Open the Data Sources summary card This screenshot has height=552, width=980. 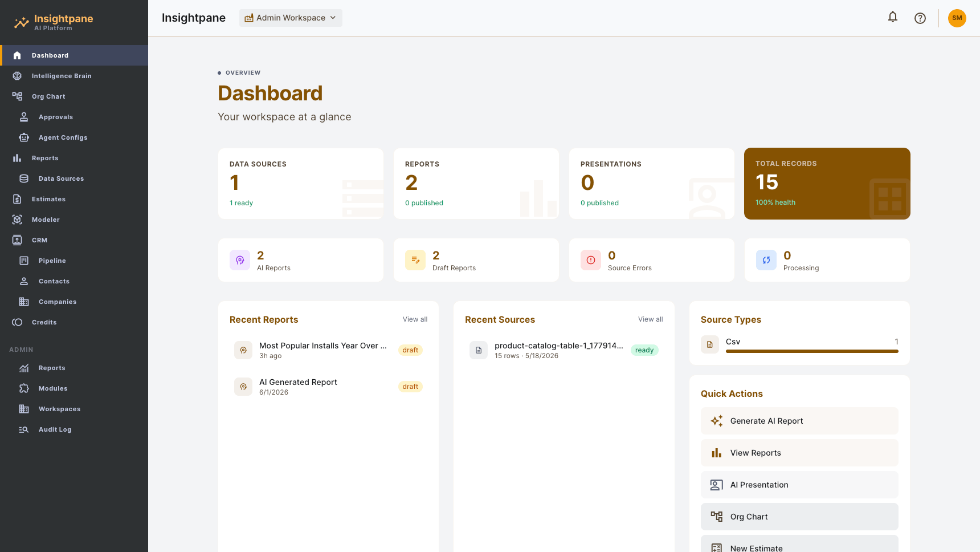coord(301,184)
